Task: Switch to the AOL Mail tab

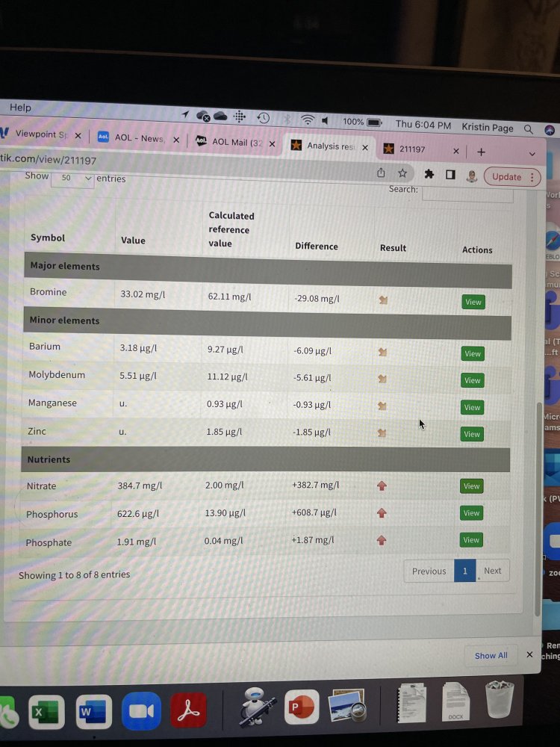Action: point(234,142)
